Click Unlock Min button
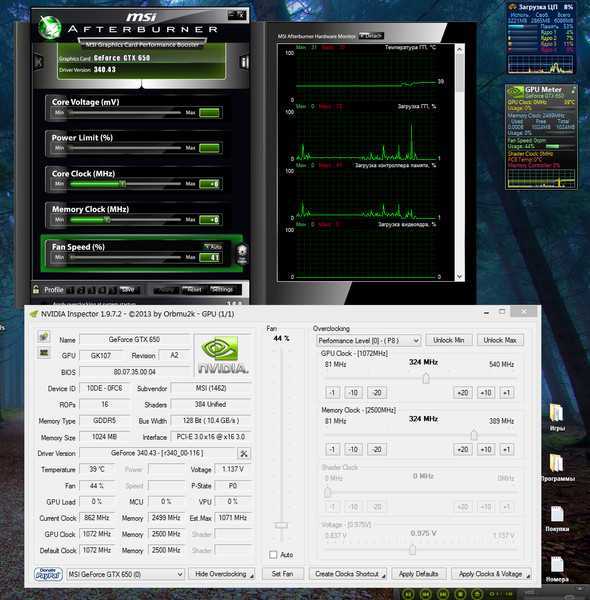This screenshot has height=600, width=590. (448, 340)
